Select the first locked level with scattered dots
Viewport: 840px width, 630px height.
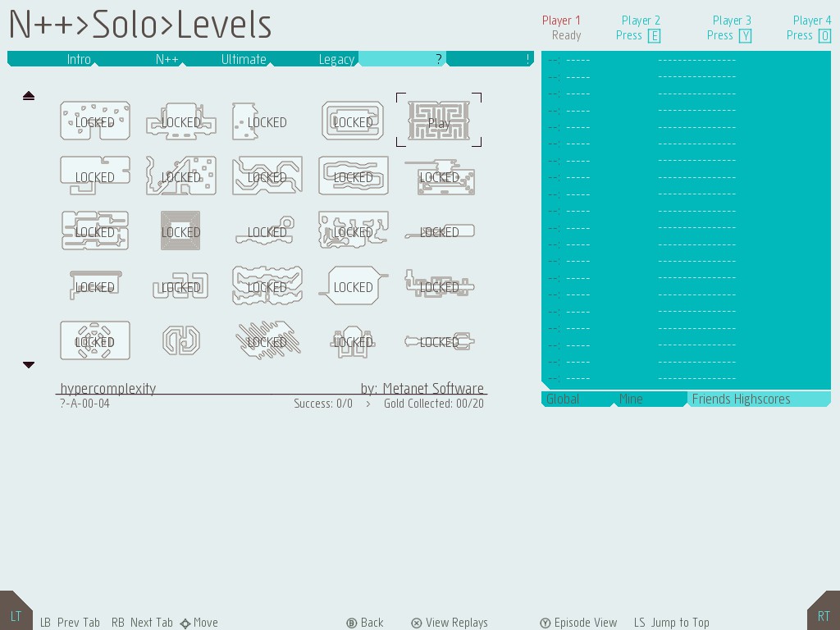click(x=95, y=121)
